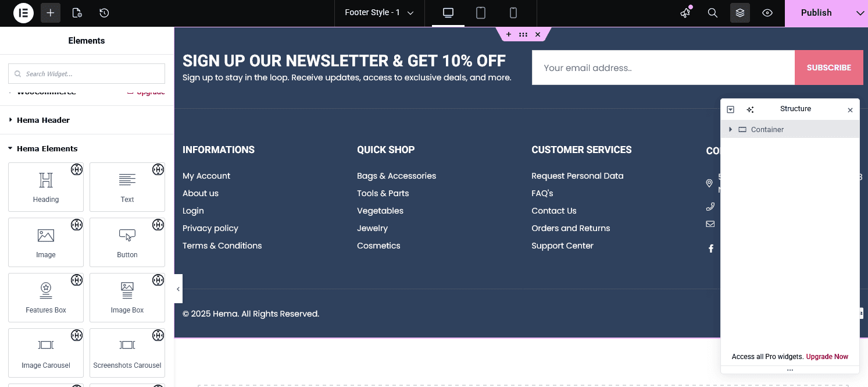Click the Upgrade Now link
The width and height of the screenshot is (868, 387).
[827, 357]
